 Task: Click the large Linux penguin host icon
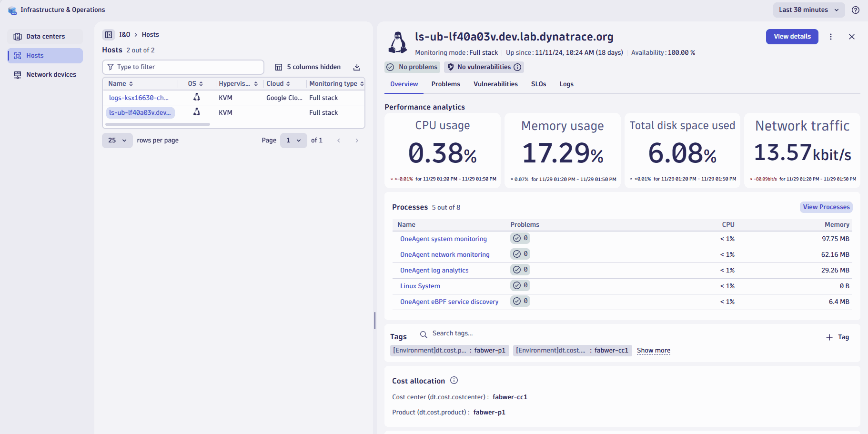coord(398,42)
